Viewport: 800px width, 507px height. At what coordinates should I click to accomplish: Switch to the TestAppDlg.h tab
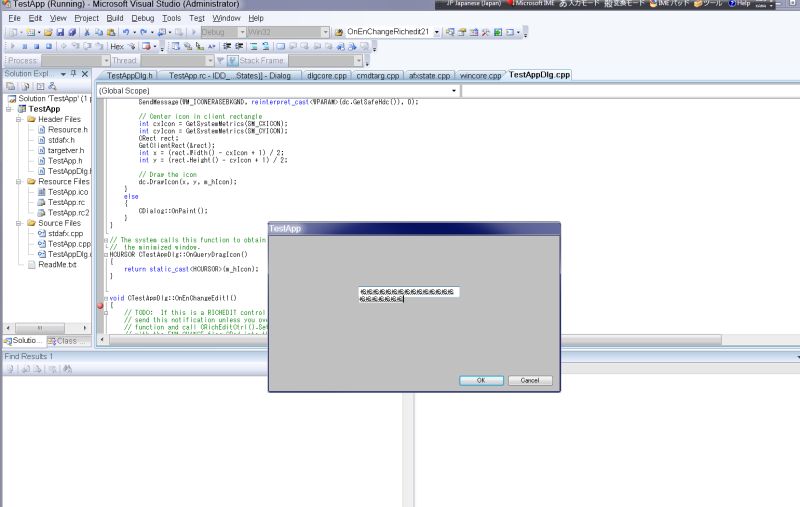[130, 75]
